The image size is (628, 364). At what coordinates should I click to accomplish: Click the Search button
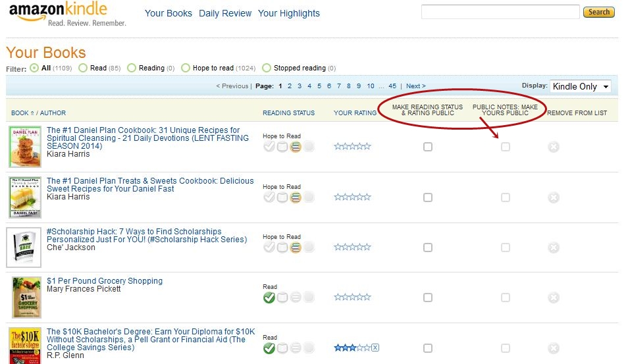coord(599,12)
